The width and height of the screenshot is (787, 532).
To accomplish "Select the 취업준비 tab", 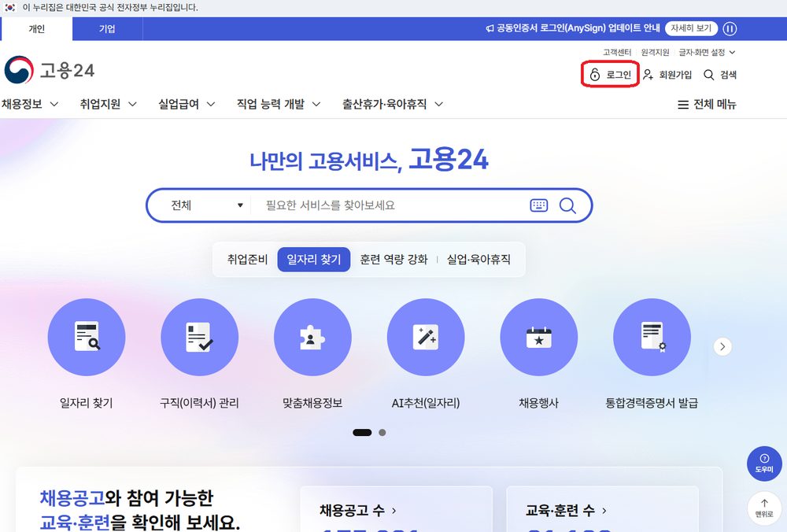I will tap(247, 260).
